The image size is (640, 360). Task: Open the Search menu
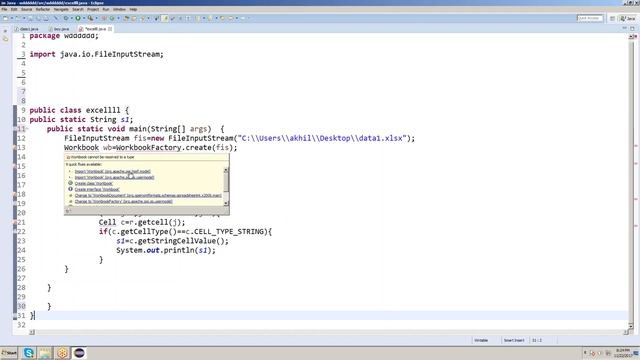(x=78, y=9)
